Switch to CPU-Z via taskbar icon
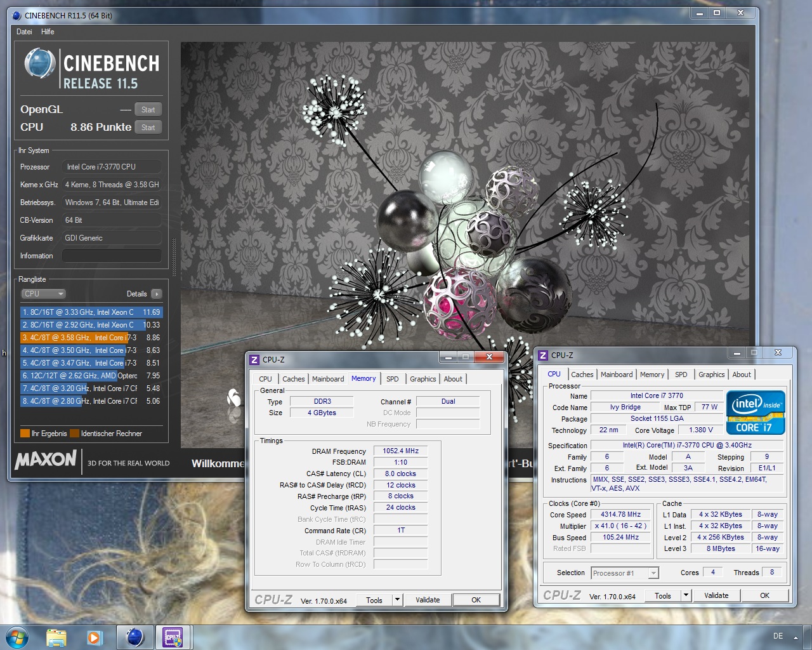Screen dimensions: 812x650 click(x=173, y=637)
